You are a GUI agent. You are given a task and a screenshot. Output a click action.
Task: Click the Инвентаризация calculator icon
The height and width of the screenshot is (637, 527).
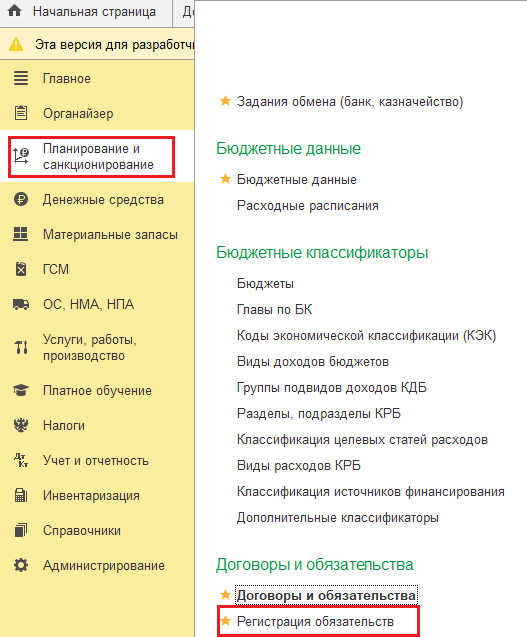(x=21, y=495)
